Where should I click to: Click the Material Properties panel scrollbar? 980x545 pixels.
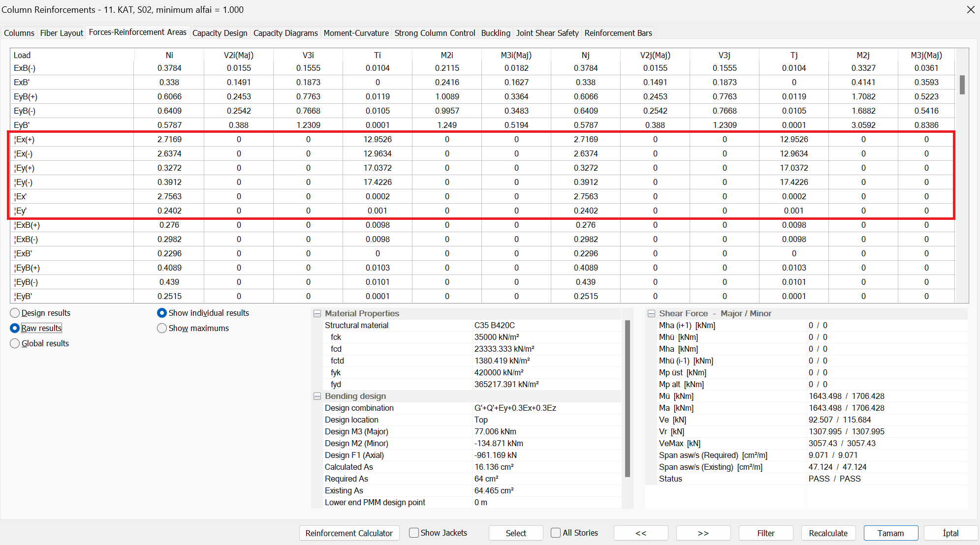(627, 398)
